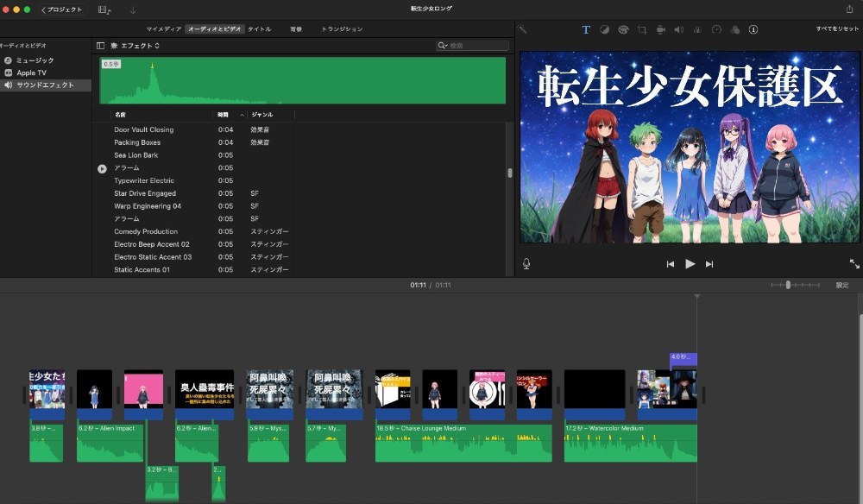Screen dimensions: 863x504
Task: Select the crop tool icon
Action: point(642,29)
